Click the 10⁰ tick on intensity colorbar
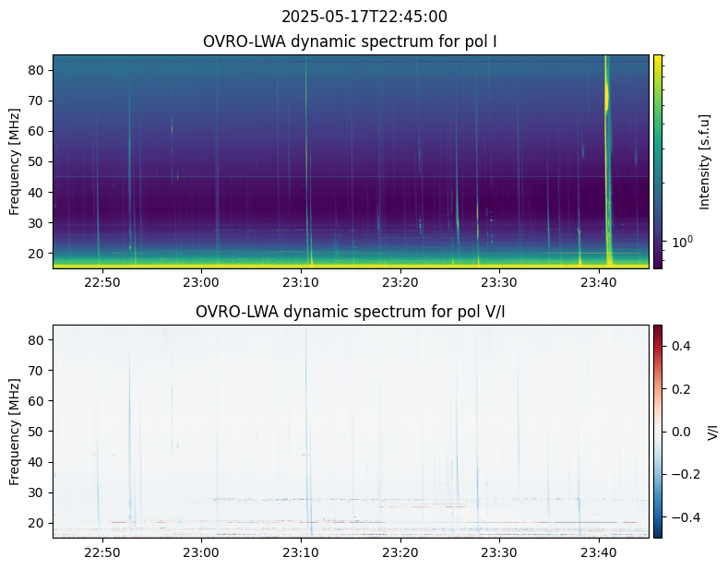This screenshot has width=728, height=569. point(681,242)
